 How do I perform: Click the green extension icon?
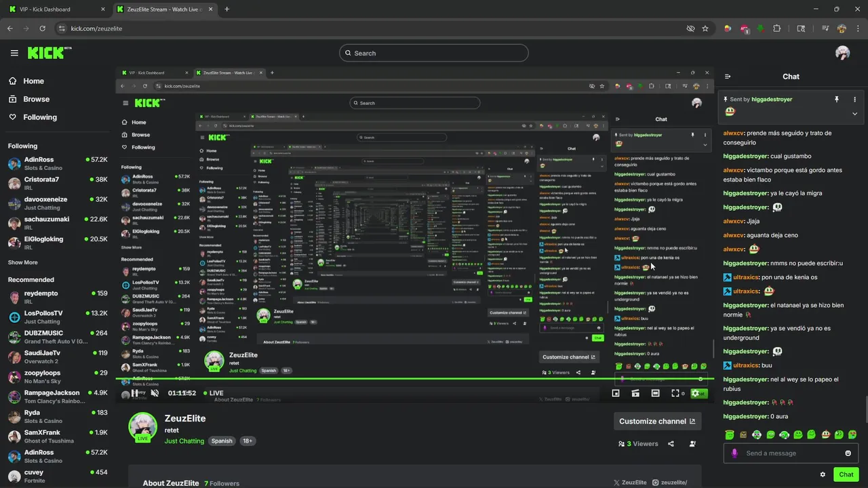[761, 28]
